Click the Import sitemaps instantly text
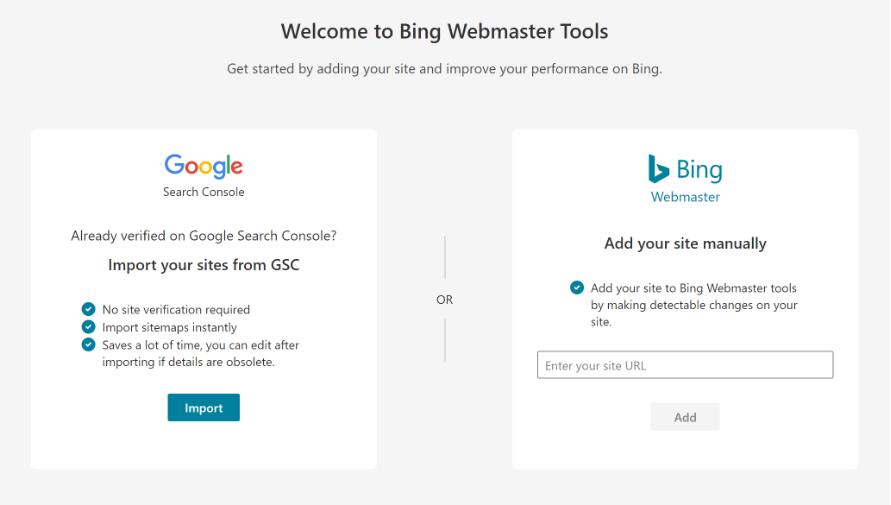The height and width of the screenshot is (505, 891). pyautogui.click(x=169, y=327)
